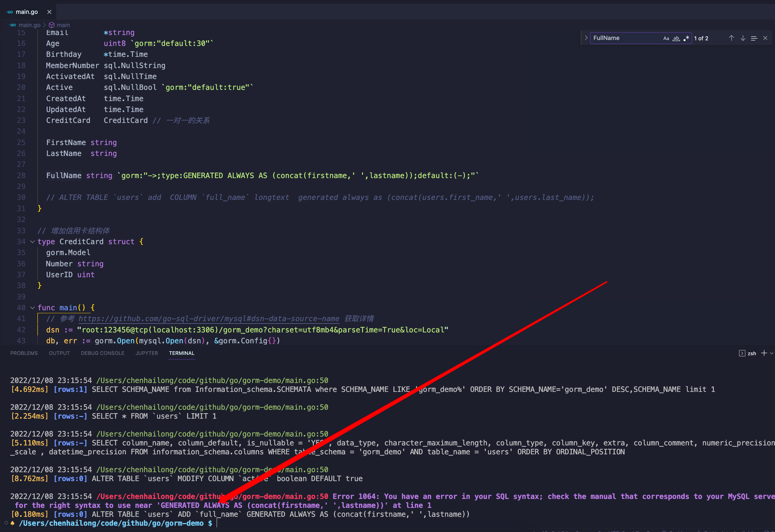Click the main symbol icon in the breadcrumb
This screenshot has width=775, height=532.
pos(52,25)
